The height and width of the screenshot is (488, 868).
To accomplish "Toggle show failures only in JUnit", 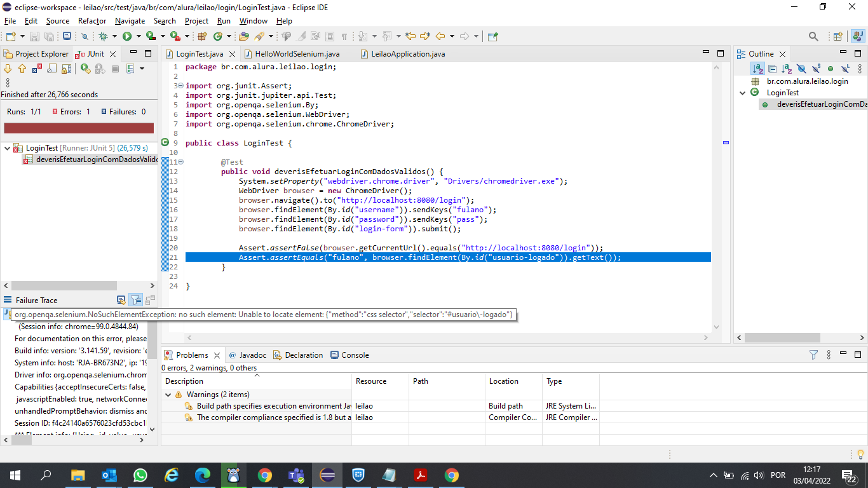I will point(36,69).
